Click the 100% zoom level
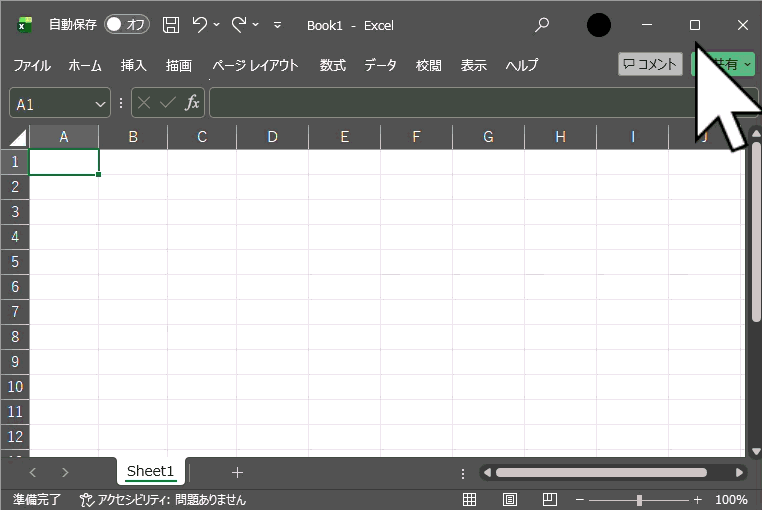The width and height of the screenshot is (762, 510). click(731, 499)
